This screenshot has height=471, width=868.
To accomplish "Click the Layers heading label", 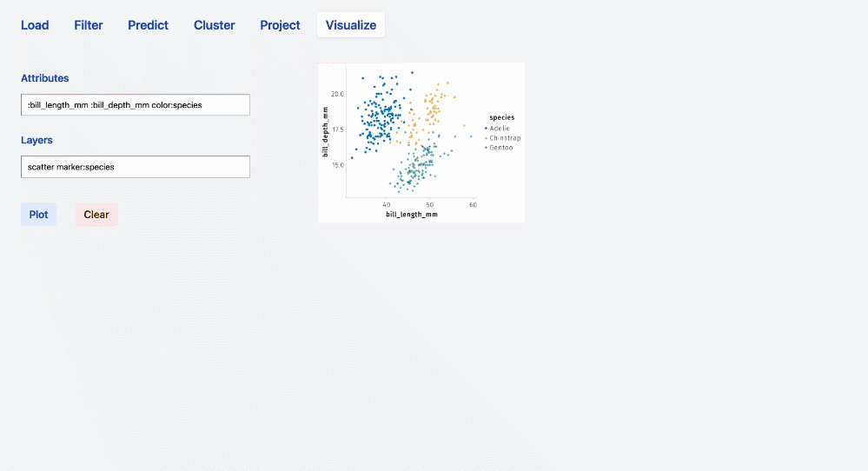I will [x=36, y=140].
